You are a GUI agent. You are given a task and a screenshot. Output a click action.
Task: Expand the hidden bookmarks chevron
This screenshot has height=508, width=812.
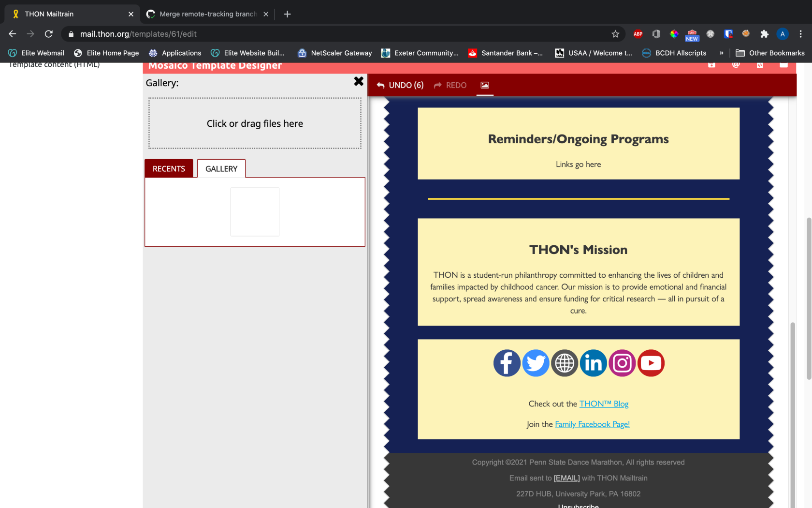point(721,53)
